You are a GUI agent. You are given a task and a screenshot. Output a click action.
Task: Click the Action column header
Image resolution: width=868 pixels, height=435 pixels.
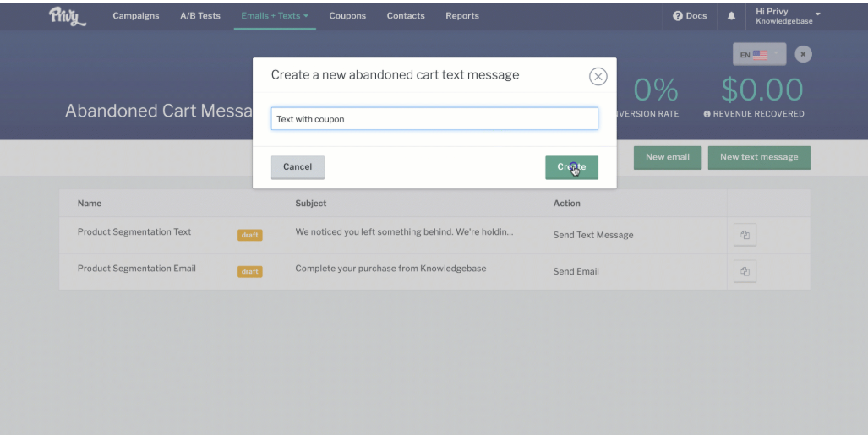(567, 203)
